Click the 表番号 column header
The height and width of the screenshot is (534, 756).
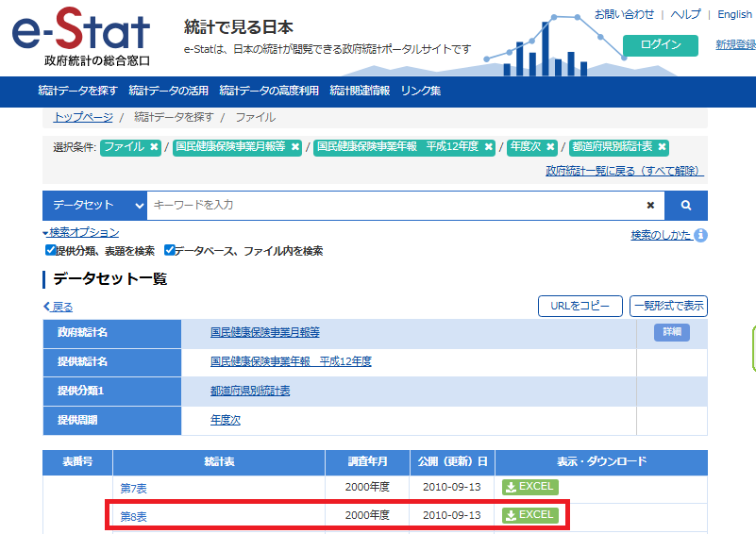tap(77, 461)
